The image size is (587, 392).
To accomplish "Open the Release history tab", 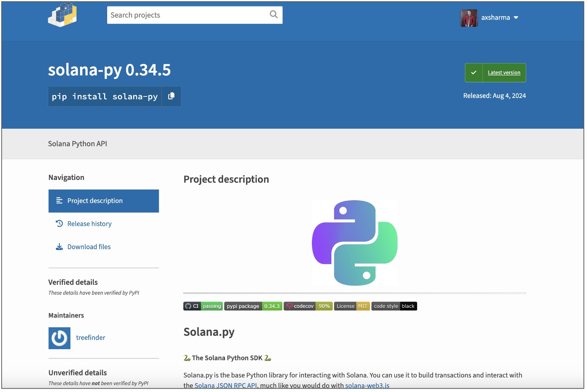I will [89, 224].
